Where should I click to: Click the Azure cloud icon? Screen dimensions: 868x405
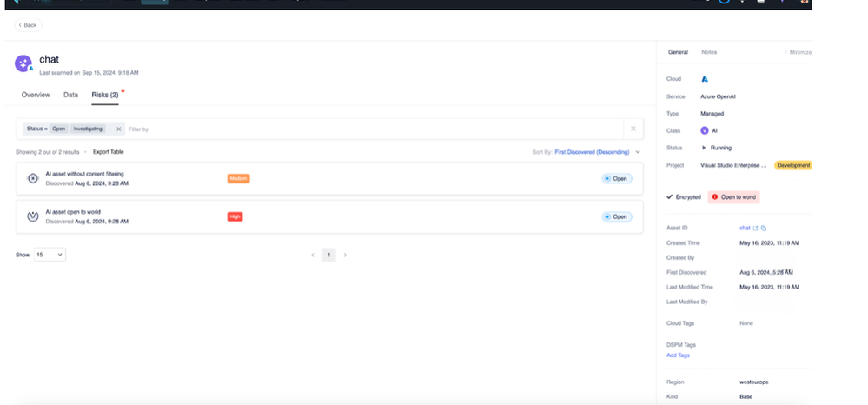[x=705, y=79]
